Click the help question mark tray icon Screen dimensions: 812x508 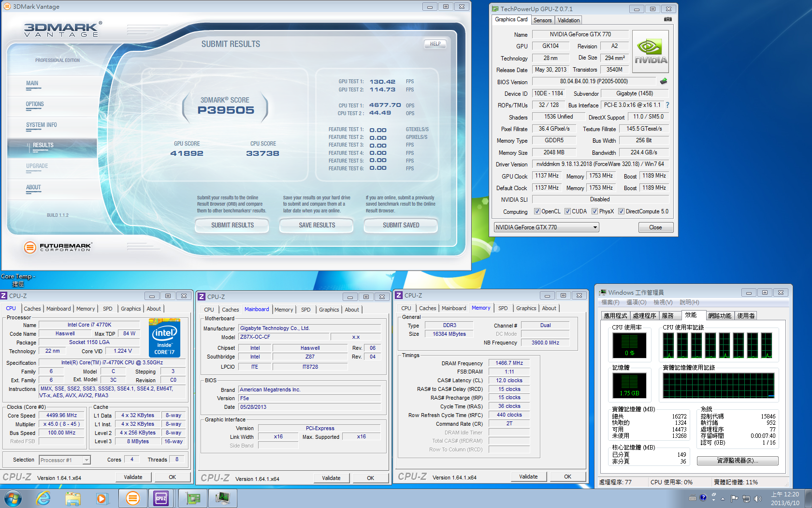click(703, 497)
